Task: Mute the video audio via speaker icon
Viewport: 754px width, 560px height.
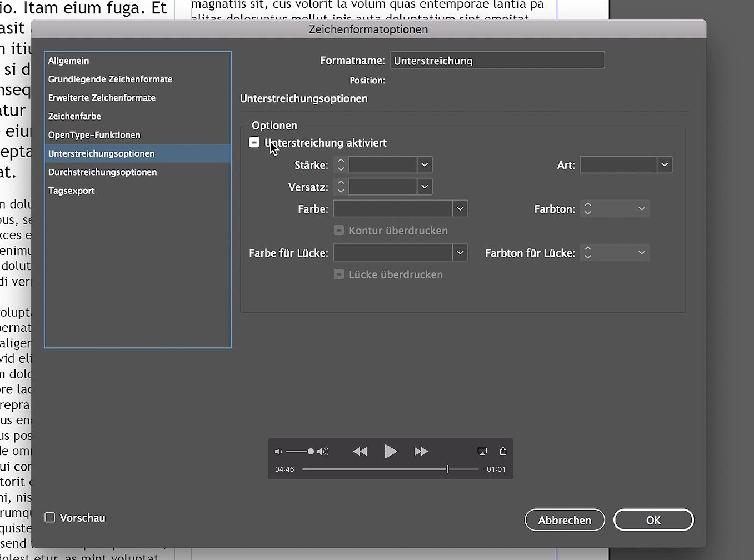Action: [278, 451]
